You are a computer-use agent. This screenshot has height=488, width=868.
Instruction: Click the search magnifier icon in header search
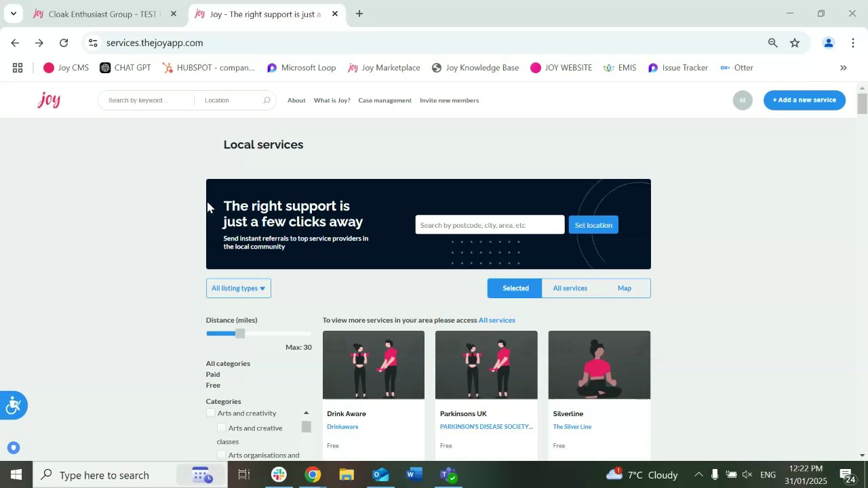click(x=267, y=100)
